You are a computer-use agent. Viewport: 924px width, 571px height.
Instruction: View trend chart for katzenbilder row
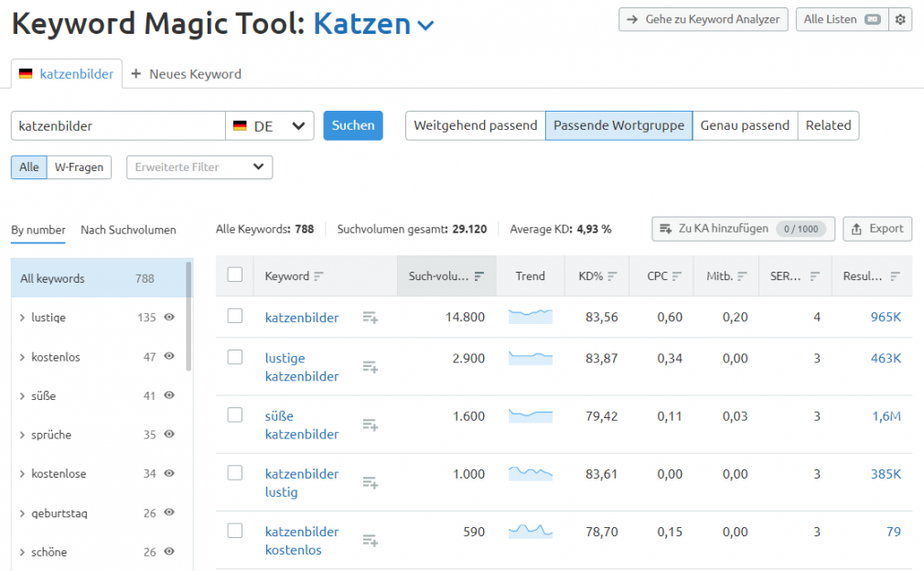531,317
